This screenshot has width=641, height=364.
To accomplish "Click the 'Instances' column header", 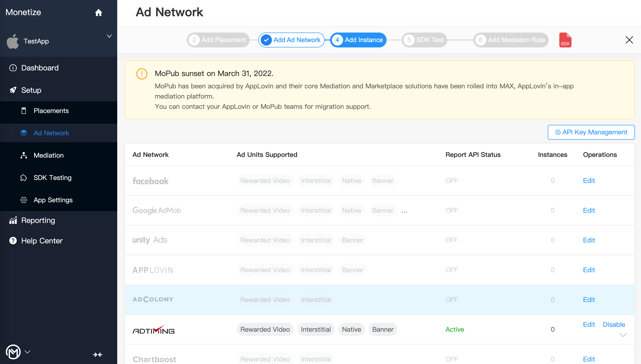I will point(552,155).
